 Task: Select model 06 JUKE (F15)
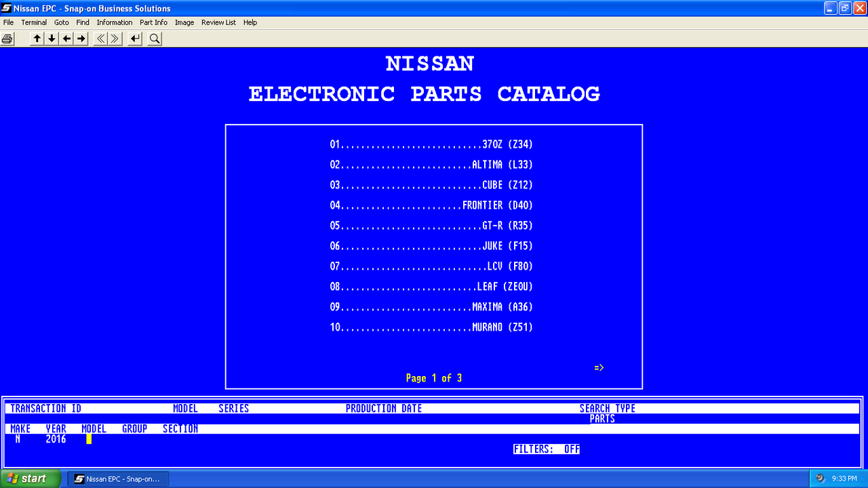pos(432,246)
